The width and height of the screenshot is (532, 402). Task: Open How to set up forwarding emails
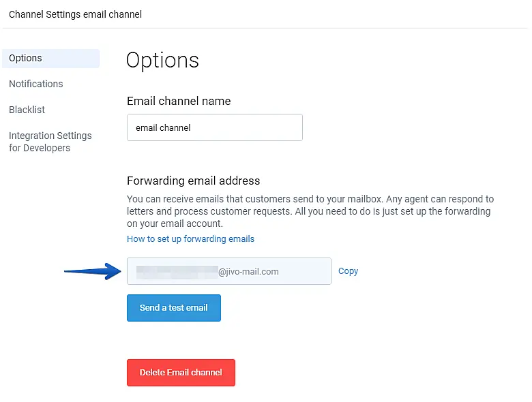(x=190, y=239)
